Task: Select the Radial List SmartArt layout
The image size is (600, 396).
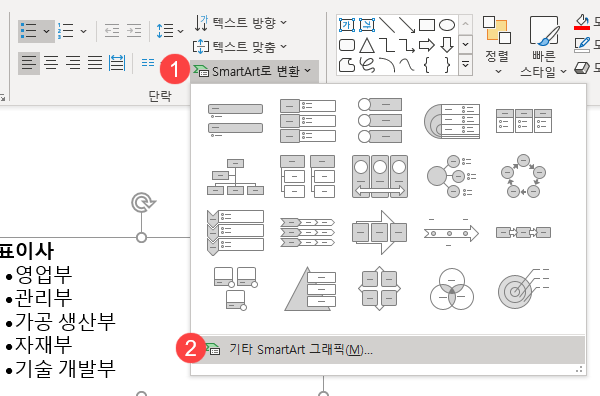Action: [x=452, y=176]
